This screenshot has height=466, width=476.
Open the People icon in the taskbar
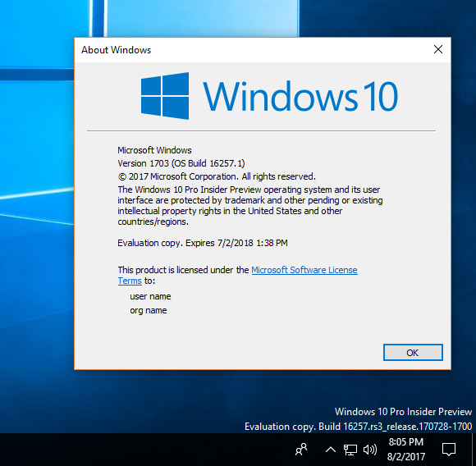(301, 450)
